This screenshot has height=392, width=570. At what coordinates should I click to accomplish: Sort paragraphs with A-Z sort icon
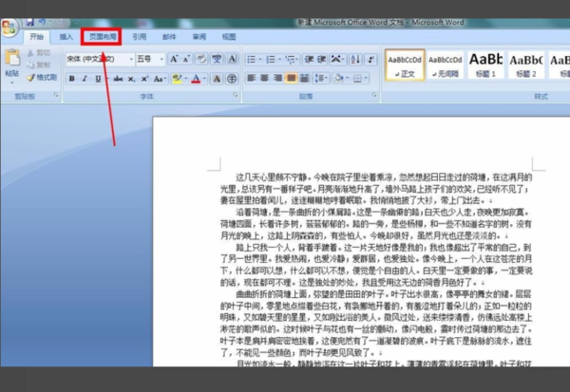355,59
